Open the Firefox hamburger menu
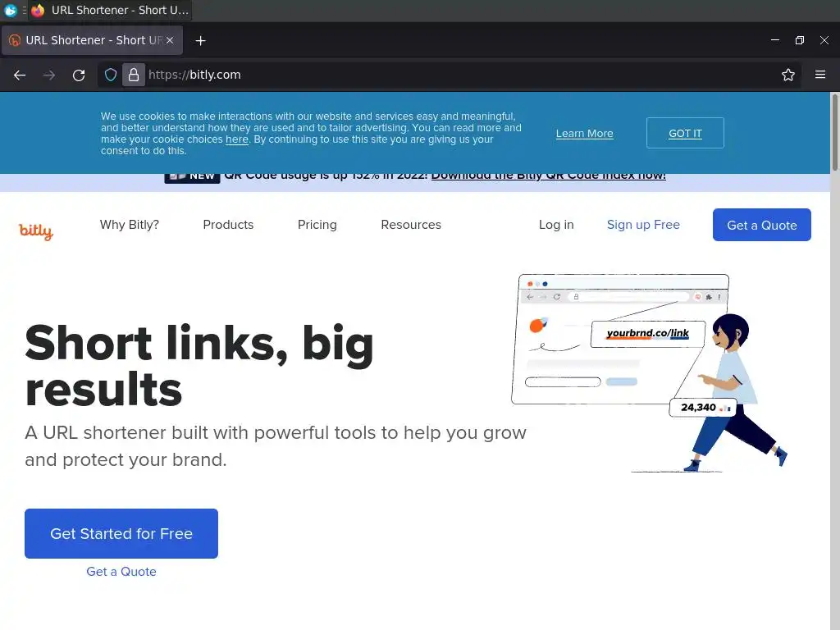The image size is (840, 630). point(820,75)
